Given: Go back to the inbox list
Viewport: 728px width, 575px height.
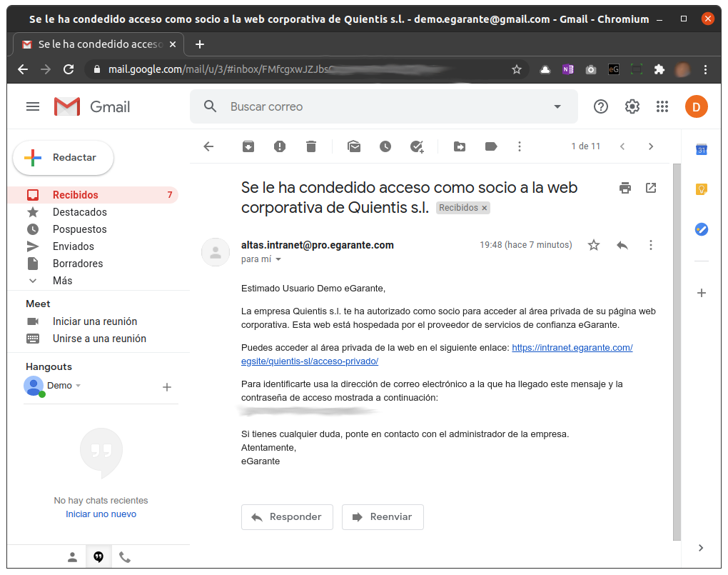Looking at the screenshot, I should (208, 147).
